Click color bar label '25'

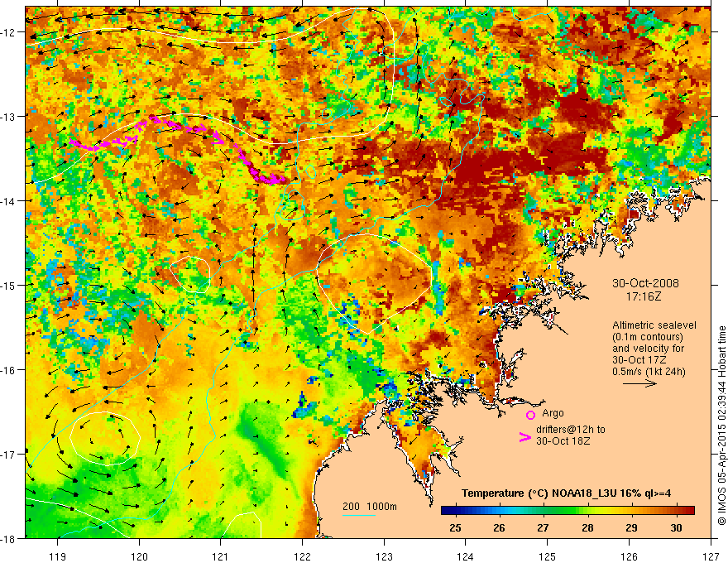[456, 528]
